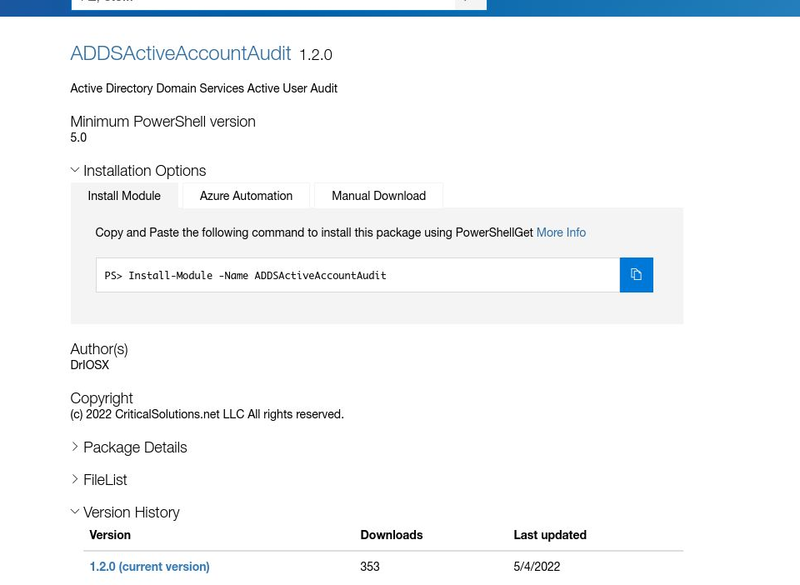Viewport: 800px width, 585px height.
Task: Switch to the Manual Download tab
Action: click(x=379, y=196)
